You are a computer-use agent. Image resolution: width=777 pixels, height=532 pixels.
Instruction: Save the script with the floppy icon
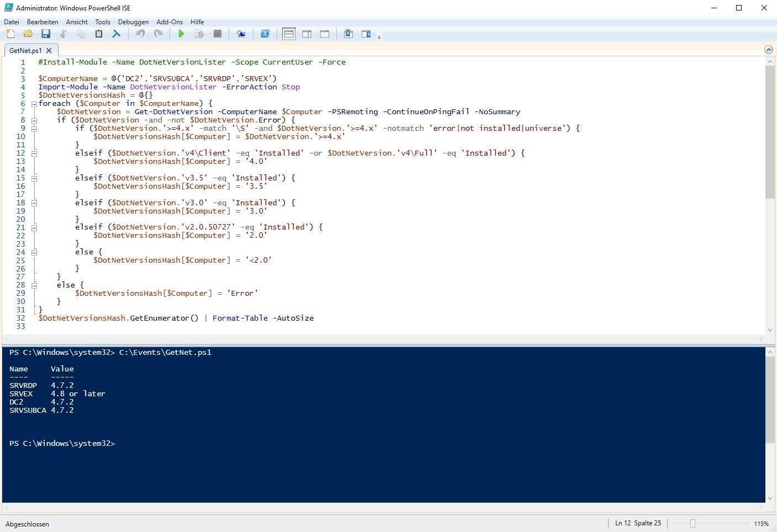point(45,34)
